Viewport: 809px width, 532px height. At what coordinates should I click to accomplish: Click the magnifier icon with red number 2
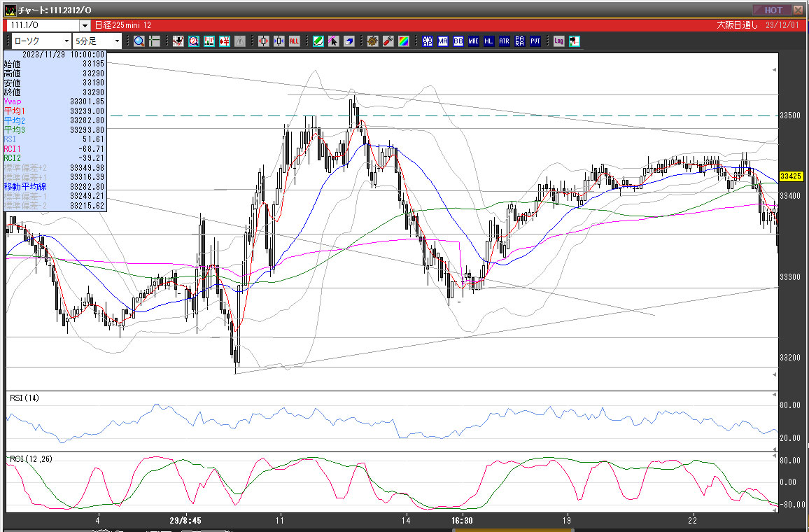click(193, 41)
